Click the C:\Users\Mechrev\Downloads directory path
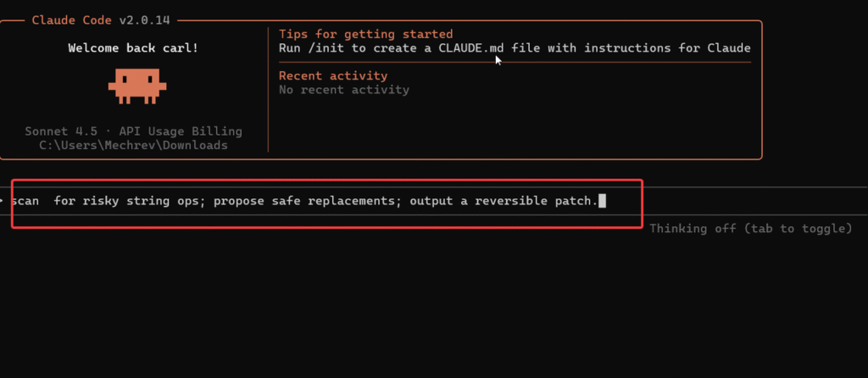Screen dimensions: 868x378 (x=133, y=145)
